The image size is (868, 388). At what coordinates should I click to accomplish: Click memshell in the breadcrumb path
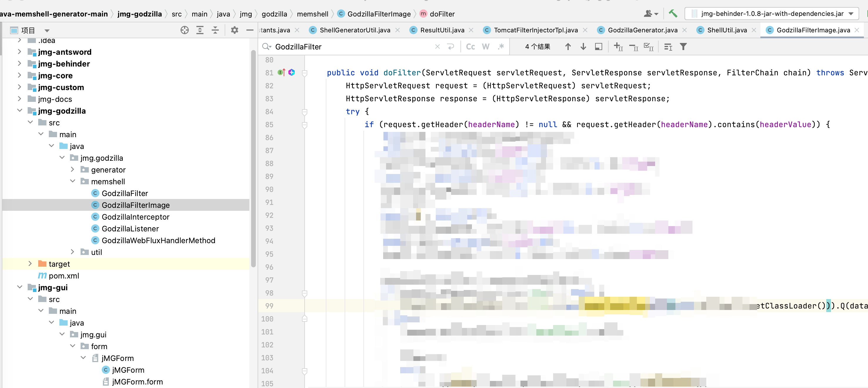coord(312,14)
